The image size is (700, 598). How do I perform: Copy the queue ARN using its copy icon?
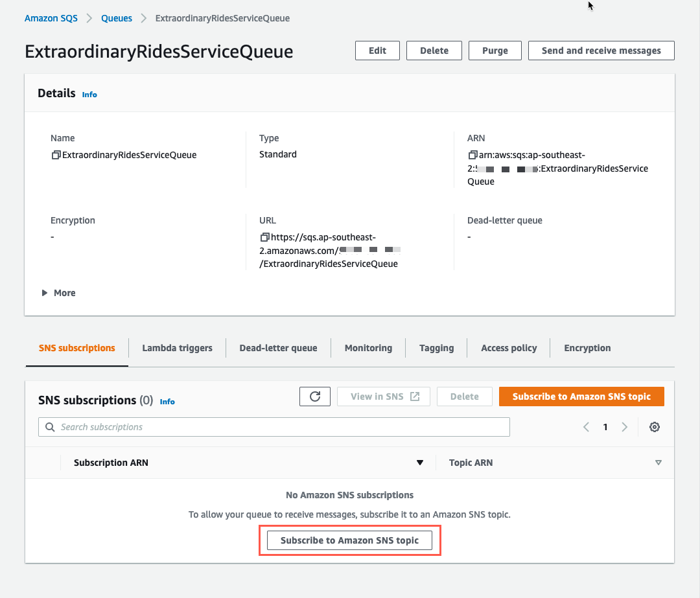pos(472,155)
